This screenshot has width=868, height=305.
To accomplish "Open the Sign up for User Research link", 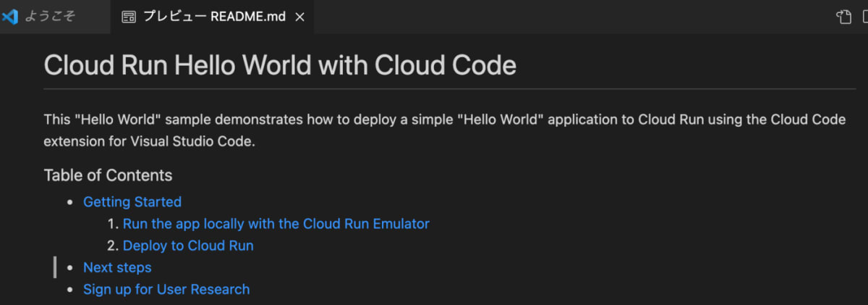I will [x=166, y=289].
